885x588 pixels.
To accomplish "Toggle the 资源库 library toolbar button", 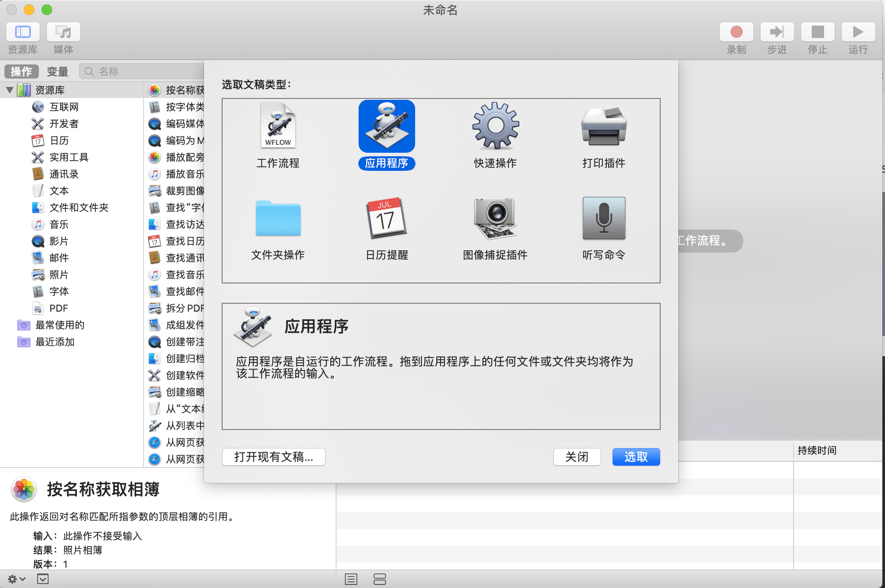I will (x=23, y=32).
